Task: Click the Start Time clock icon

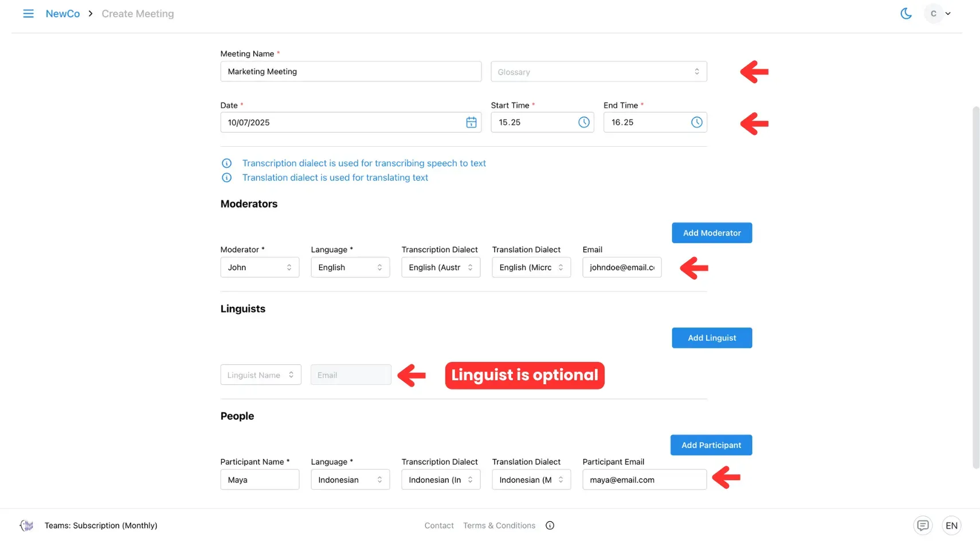Action: (x=583, y=122)
